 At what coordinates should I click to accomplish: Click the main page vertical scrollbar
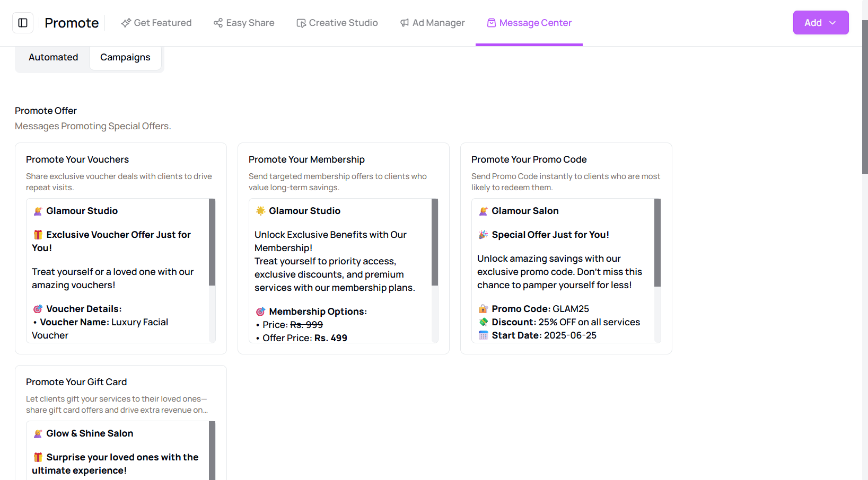[865, 97]
